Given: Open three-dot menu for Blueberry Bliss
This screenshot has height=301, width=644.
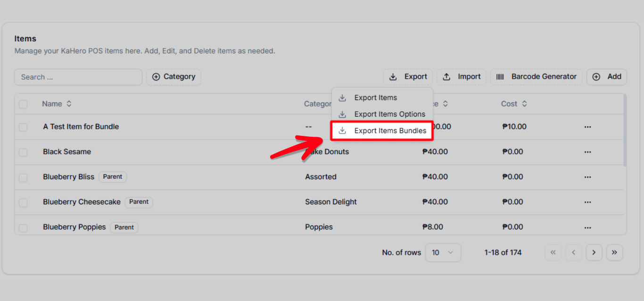Looking at the screenshot, I should coord(587,177).
